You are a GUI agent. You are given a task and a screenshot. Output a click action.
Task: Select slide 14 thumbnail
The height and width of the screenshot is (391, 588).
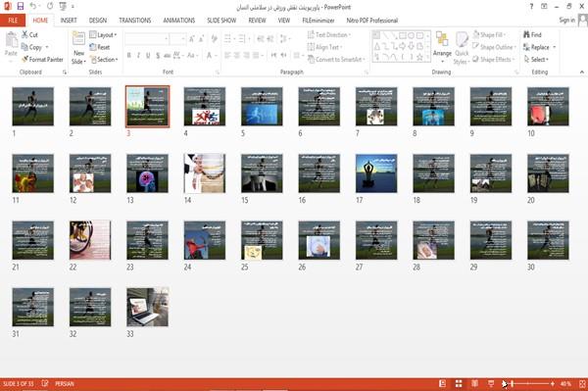point(205,173)
